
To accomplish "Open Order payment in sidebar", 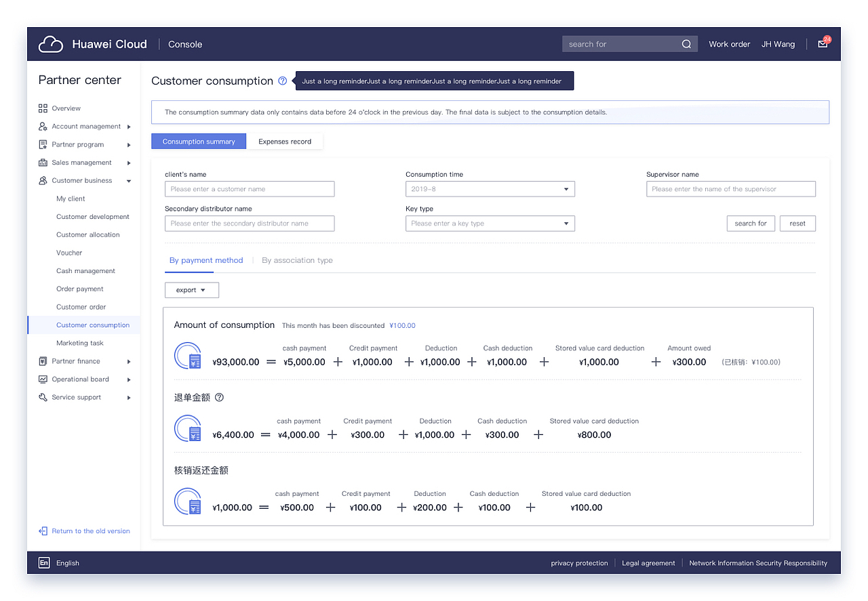I will 80,289.
